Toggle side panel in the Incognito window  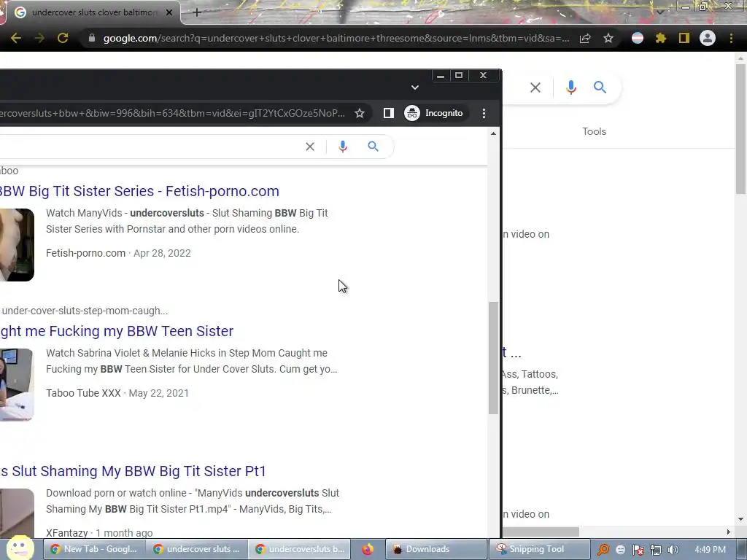[x=388, y=113]
